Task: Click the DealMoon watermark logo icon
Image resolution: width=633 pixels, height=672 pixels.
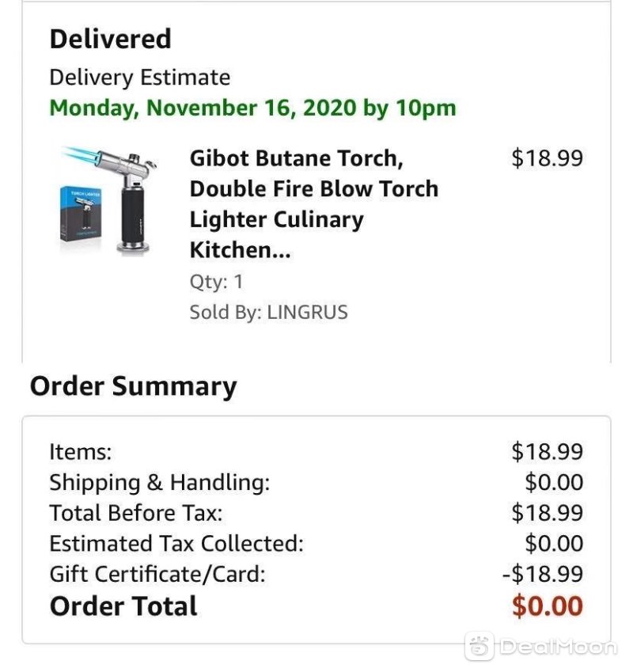Action: click(x=479, y=645)
